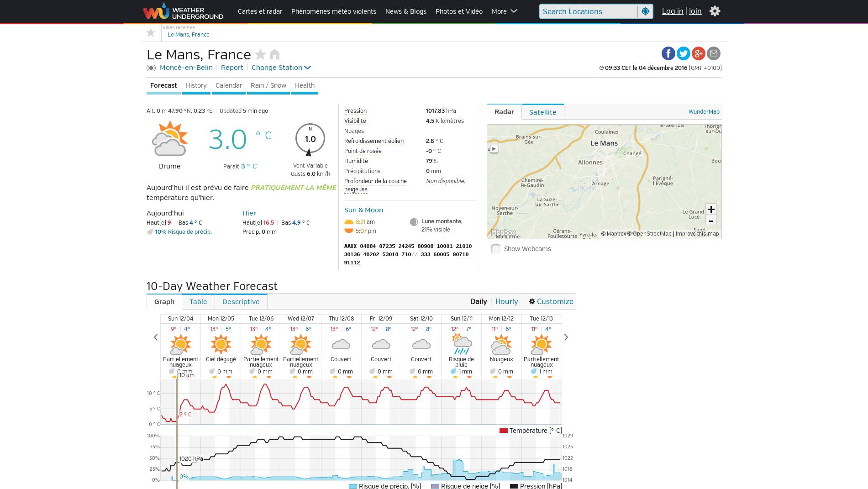Open the WunderMap link
The height and width of the screenshot is (489, 868).
coord(704,112)
